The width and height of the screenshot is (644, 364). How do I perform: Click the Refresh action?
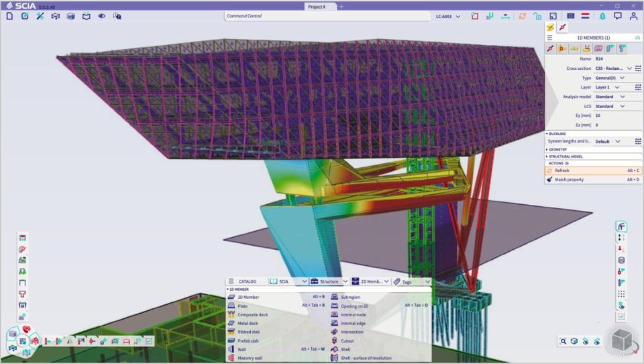(x=561, y=171)
